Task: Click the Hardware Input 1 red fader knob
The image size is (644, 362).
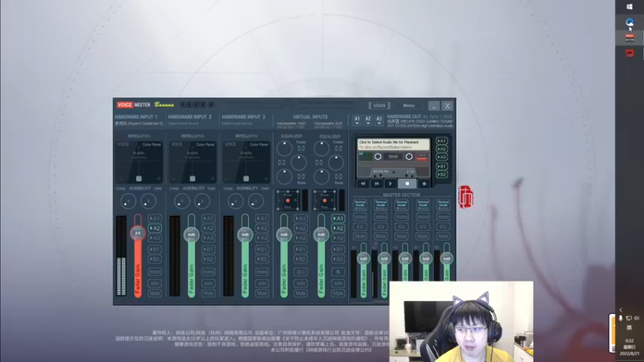Action: 138,233
